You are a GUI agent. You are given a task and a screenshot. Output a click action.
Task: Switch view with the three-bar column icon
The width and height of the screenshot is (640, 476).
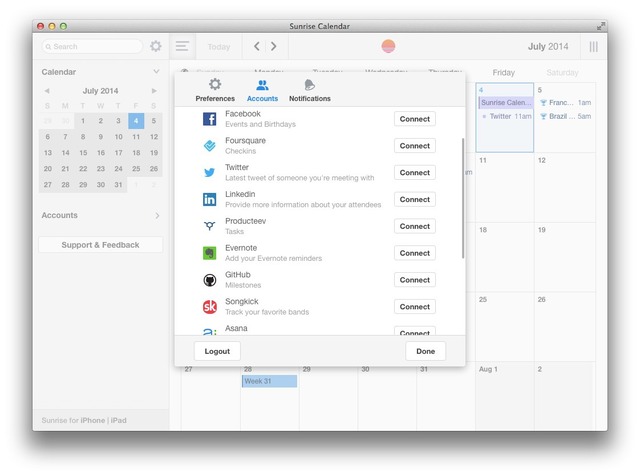[593, 47]
